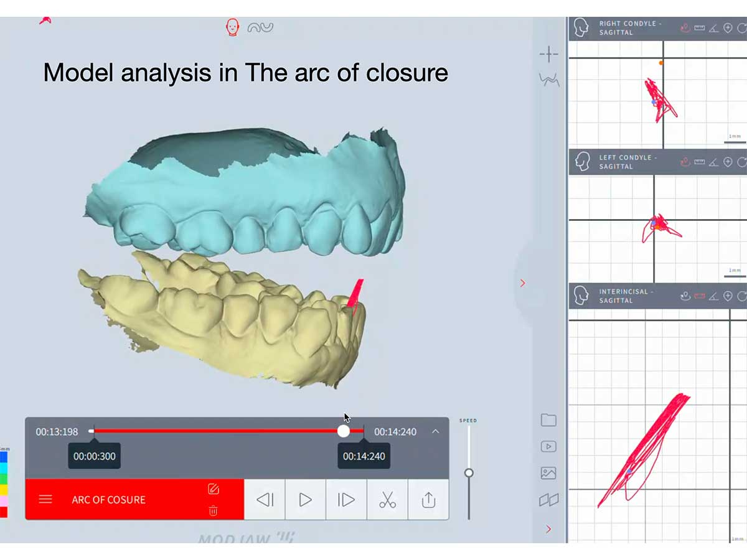Expand bottom red chevron in right sidebar
Image resolution: width=747 pixels, height=560 pixels.
pos(548,529)
